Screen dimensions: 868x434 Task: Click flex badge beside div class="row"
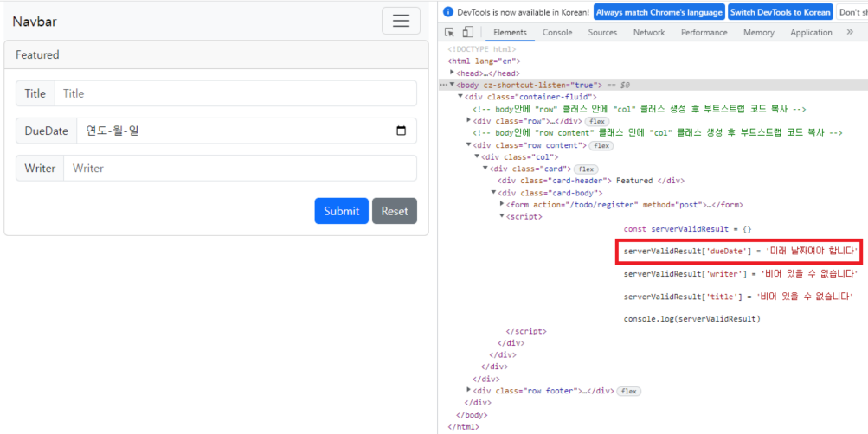pyautogui.click(x=597, y=121)
